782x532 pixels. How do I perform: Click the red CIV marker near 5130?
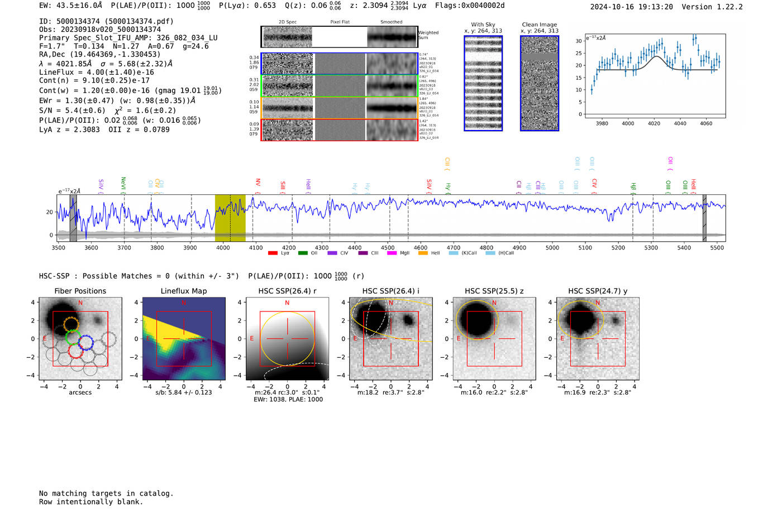(x=594, y=186)
